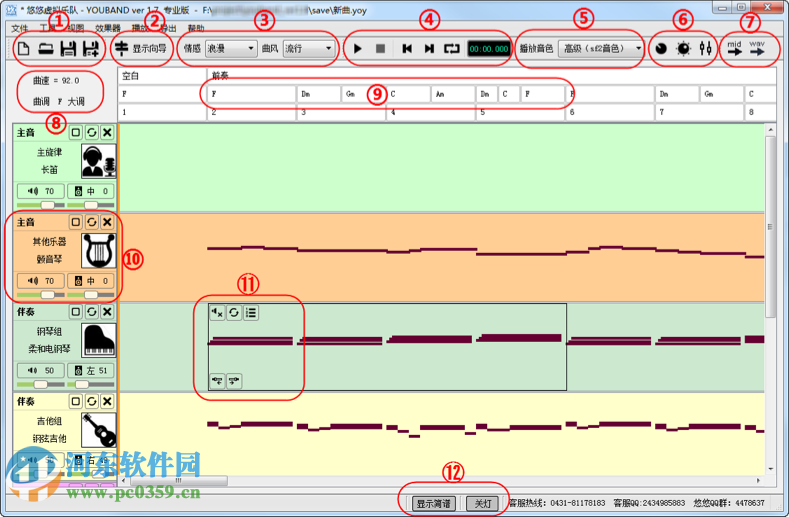Screen dimensions: 789x517
Task: Open the 情感 emotion dropdown
Action: click(x=231, y=48)
